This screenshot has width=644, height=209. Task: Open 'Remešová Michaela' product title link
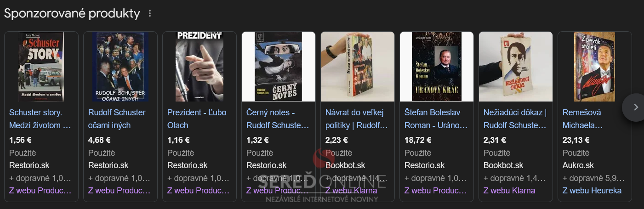pyautogui.click(x=583, y=119)
